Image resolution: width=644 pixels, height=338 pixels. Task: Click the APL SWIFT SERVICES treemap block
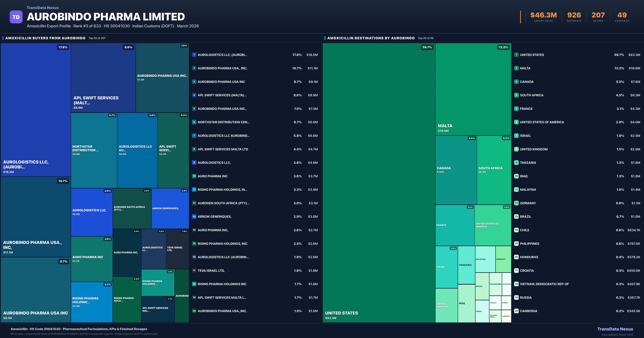point(103,78)
